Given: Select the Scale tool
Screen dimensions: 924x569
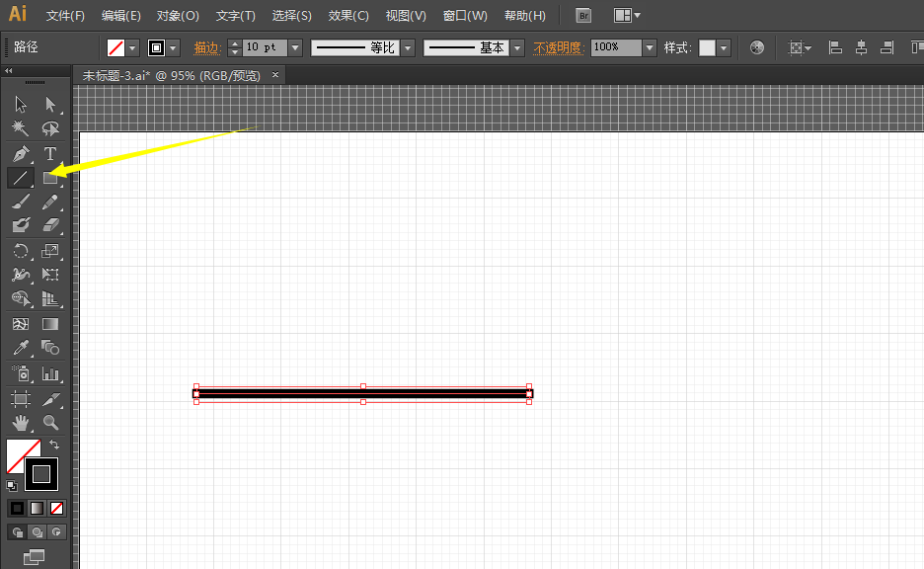Looking at the screenshot, I should click(x=50, y=251).
